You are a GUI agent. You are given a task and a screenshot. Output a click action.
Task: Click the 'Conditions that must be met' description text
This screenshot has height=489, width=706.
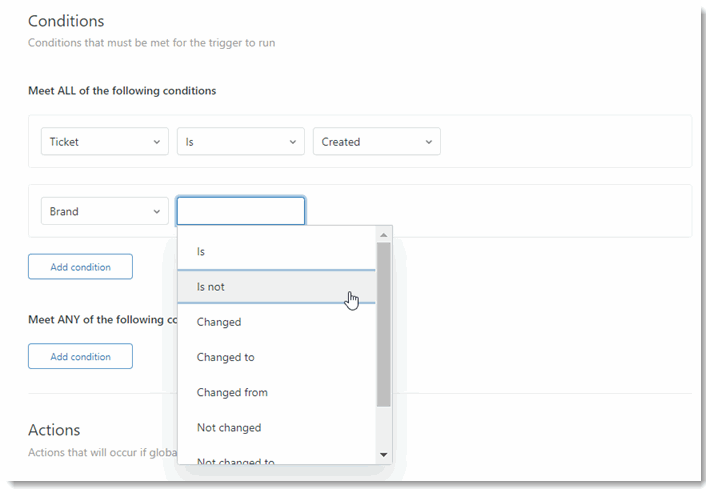151,43
